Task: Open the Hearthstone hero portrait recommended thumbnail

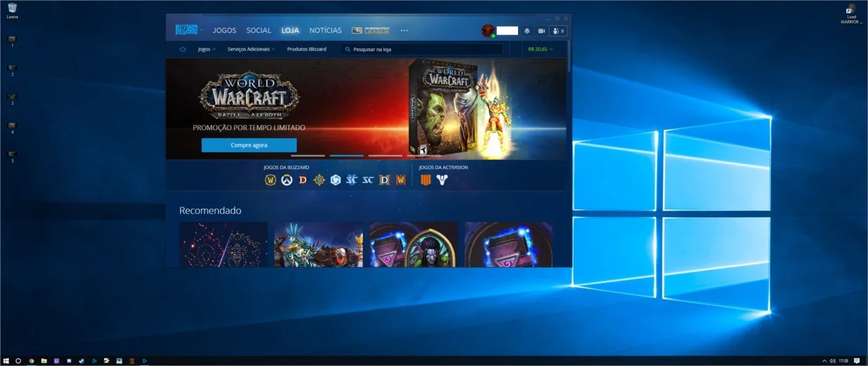Action: pyautogui.click(x=414, y=245)
